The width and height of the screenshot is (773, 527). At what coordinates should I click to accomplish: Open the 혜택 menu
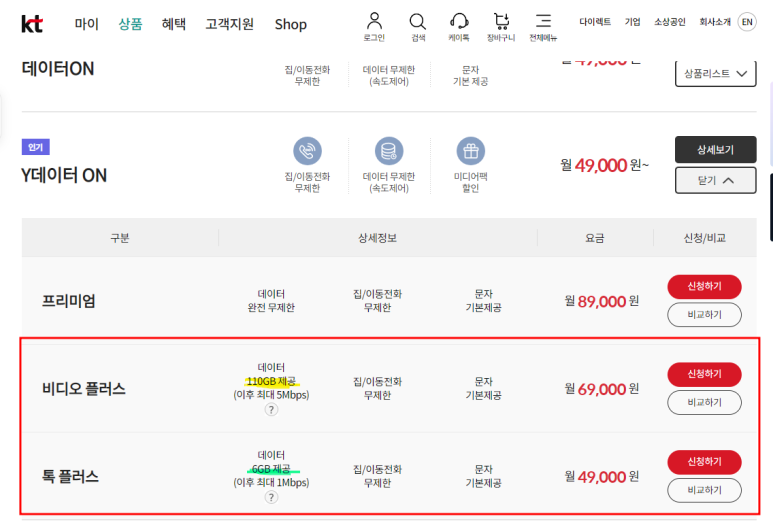click(174, 24)
